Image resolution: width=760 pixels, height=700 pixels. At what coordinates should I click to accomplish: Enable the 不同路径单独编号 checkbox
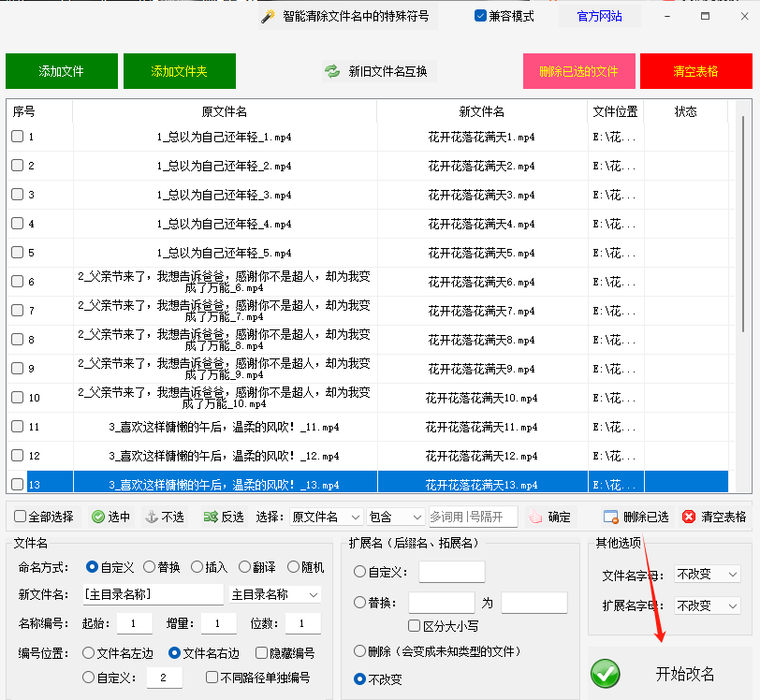212,677
